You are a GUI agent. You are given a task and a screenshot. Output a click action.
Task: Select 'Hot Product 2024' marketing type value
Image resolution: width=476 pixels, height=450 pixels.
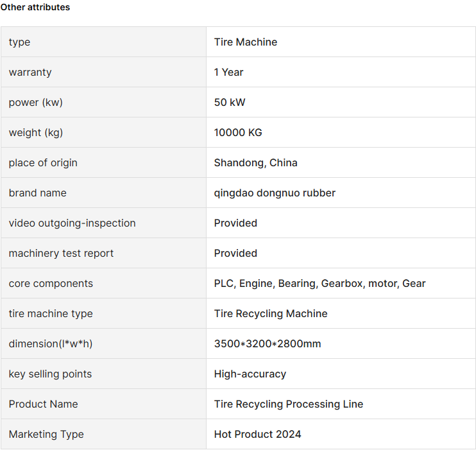click(x=257, y=434)
